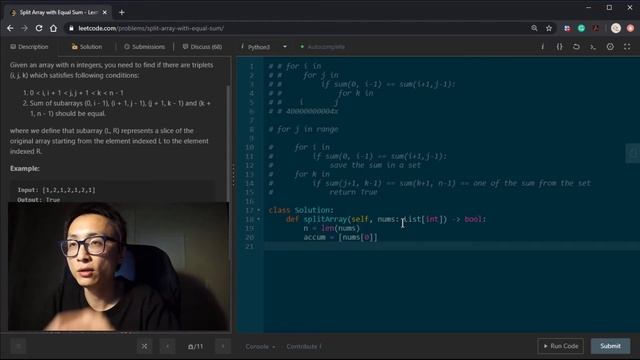
Task: Click the webcam video overlay
Action: coord(118,266)
